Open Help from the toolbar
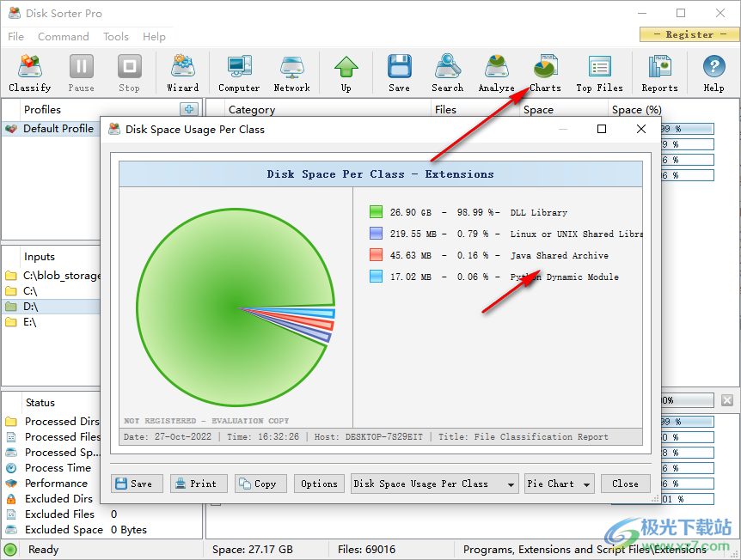The height and width of the screenshot is (560, 741). coord(713,73)
